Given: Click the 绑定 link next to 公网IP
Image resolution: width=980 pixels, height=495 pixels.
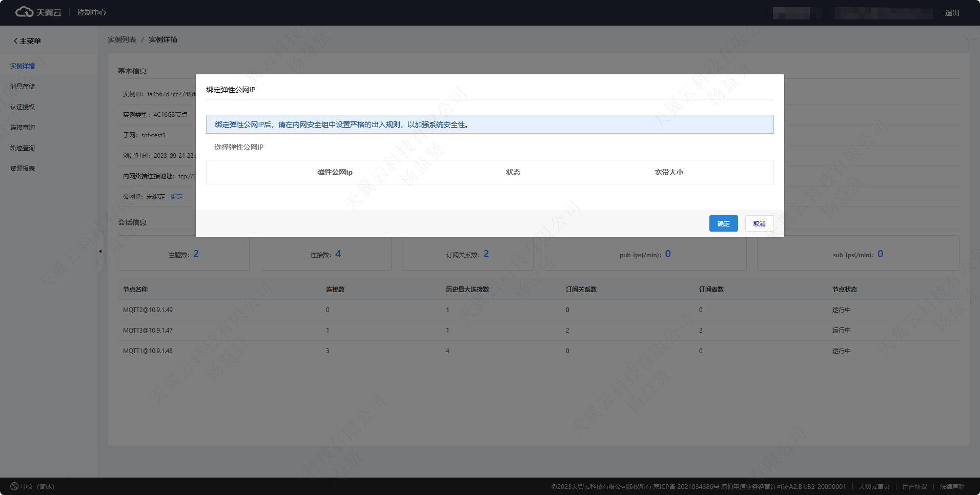Looking at the screenshot, I should tap(176, 197).
